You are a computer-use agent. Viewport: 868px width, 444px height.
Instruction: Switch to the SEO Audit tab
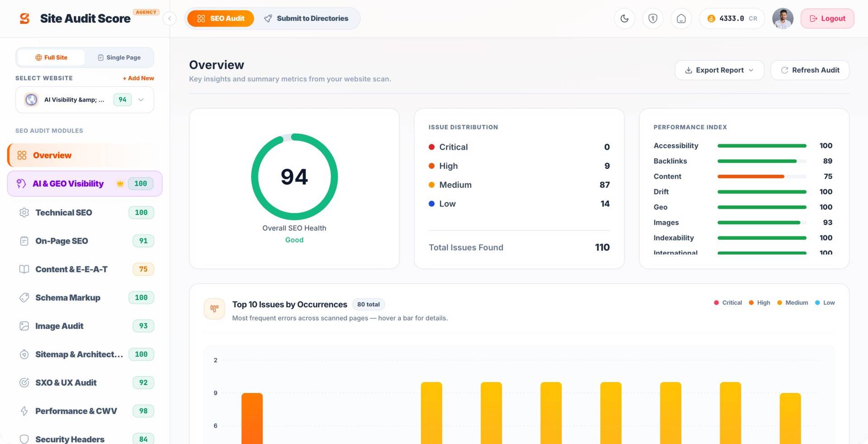coord(221,19)
